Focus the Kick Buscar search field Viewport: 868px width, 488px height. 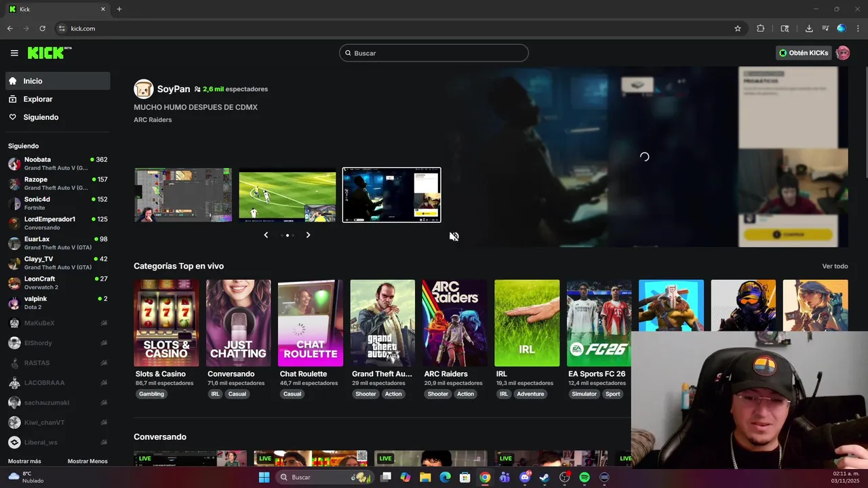click(434, 53)
